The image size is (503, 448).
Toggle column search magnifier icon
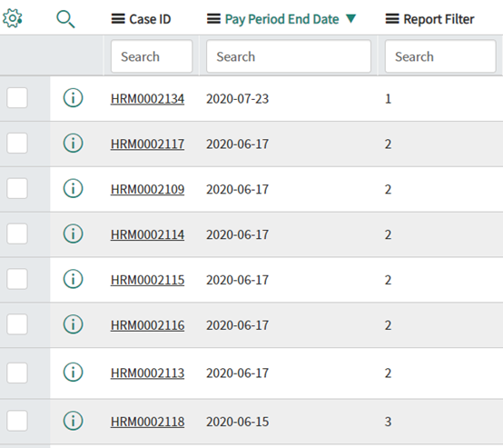pos(65,19)
